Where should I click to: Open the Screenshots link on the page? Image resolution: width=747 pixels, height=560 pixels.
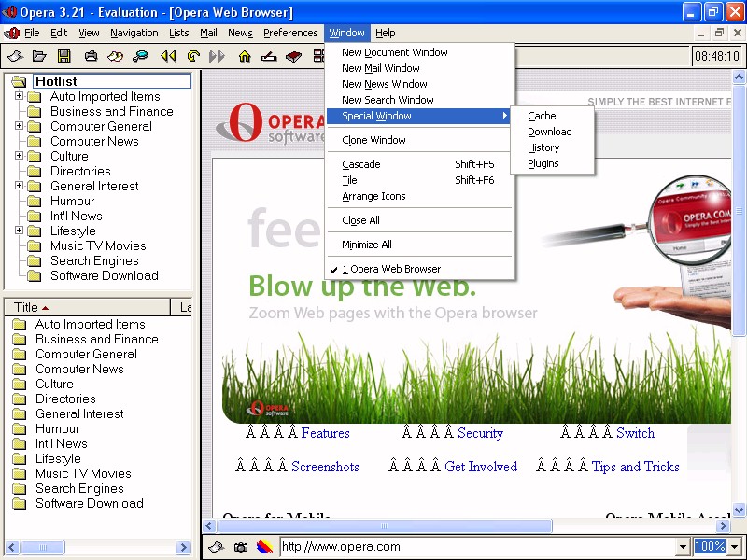[325, 466]
